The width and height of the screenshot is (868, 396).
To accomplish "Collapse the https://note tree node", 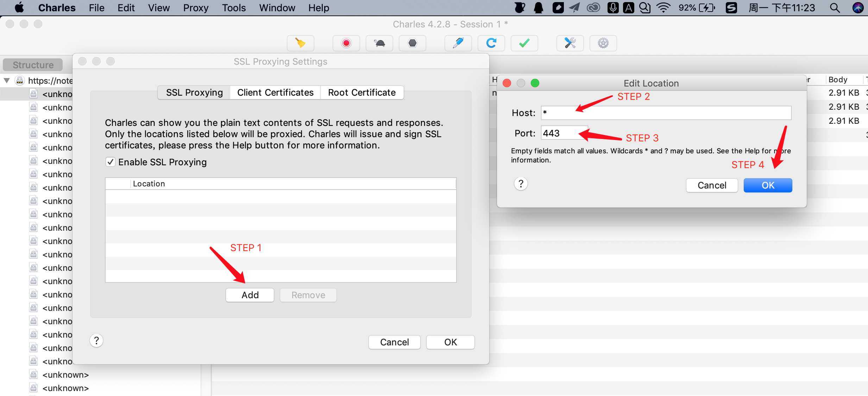I will [x=7, y=81].
